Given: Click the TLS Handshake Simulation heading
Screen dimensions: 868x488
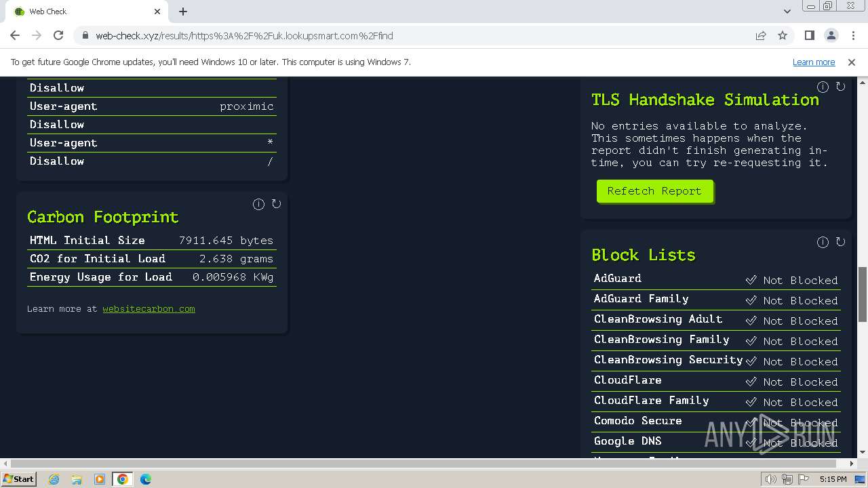Looking at the screenshot, I should click(x=705, y=100).
